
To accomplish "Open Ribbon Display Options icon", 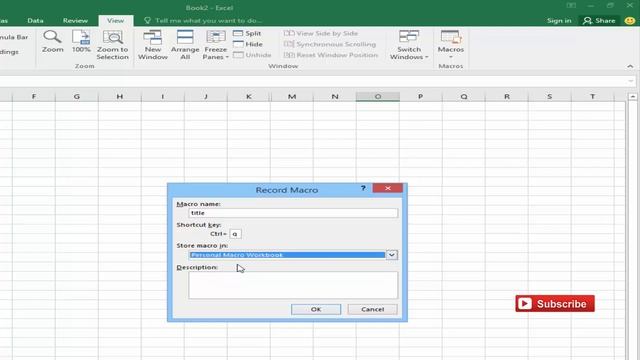I will (x=571, y=6).
